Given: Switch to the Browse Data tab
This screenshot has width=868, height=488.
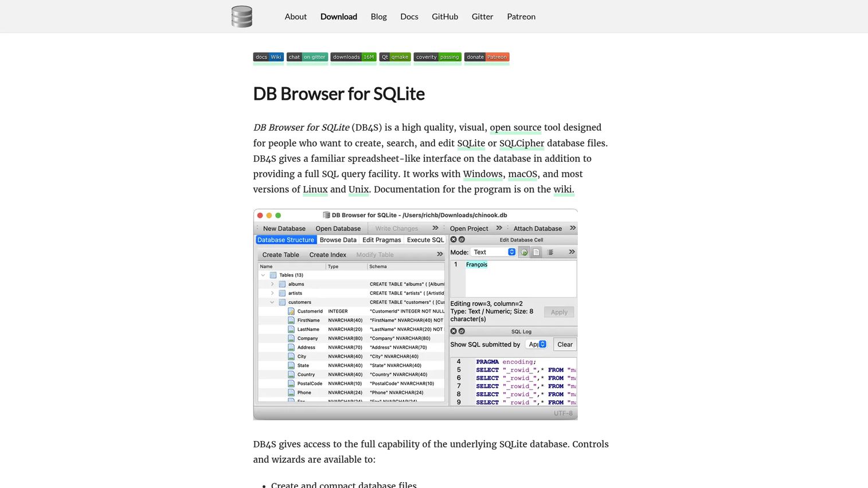Looking at the screenshot, I should tap(338, 240).
